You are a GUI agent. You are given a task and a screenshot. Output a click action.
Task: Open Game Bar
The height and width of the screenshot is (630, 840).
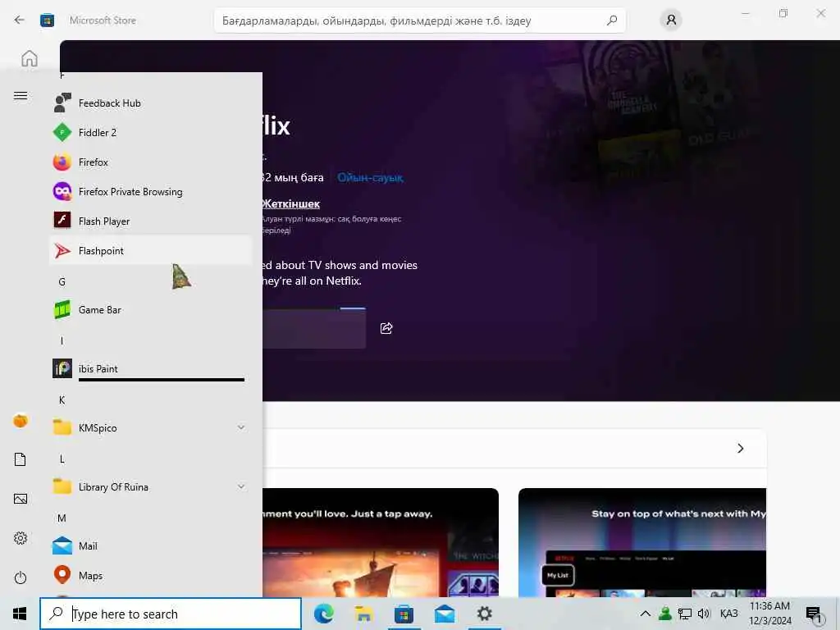(150, 309)
